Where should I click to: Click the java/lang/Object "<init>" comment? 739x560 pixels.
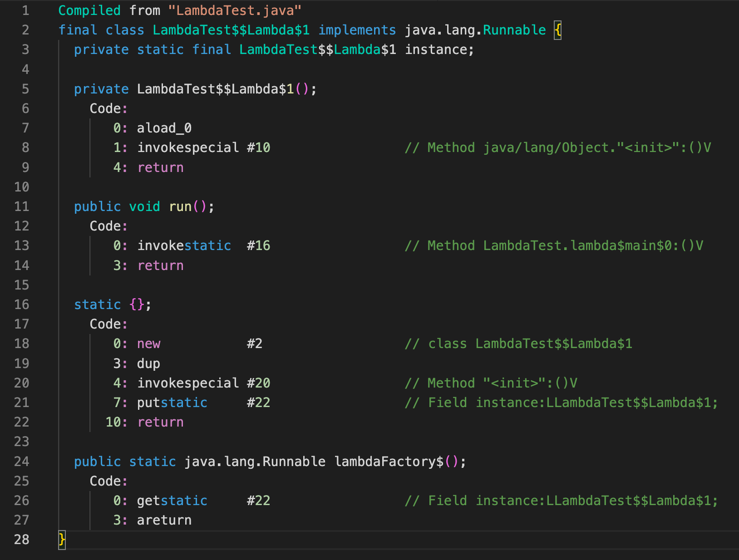[558, 147]
